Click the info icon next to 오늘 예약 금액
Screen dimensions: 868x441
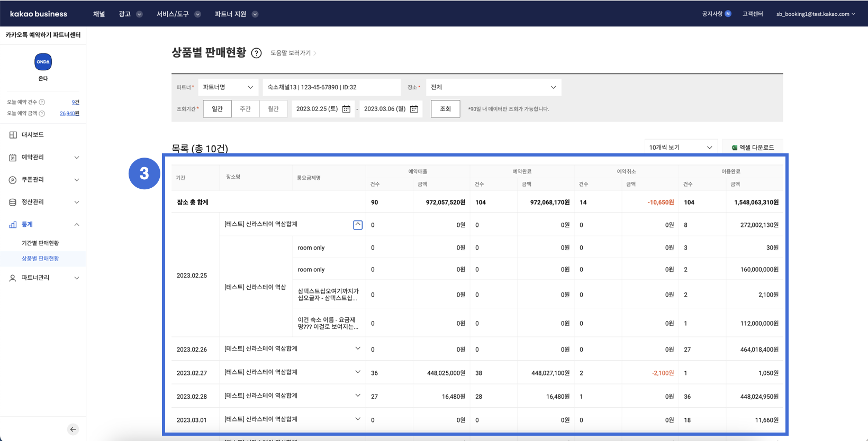[42, 114]
